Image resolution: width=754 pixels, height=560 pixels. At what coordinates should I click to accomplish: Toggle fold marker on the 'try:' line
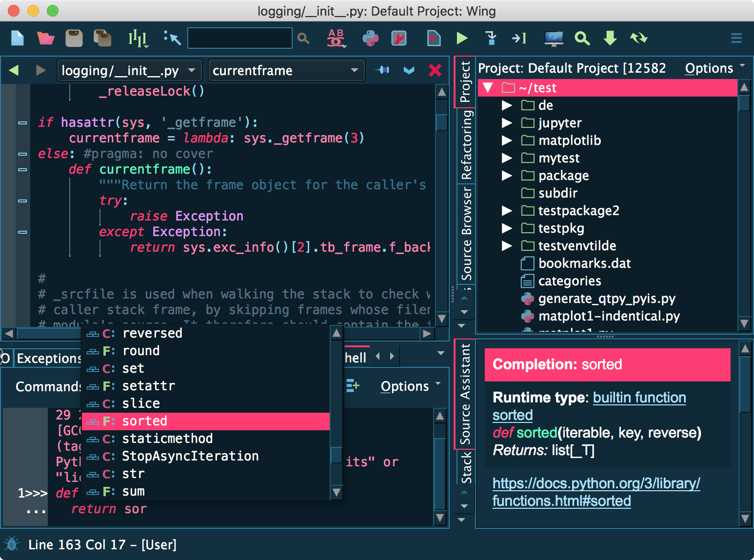22,201
